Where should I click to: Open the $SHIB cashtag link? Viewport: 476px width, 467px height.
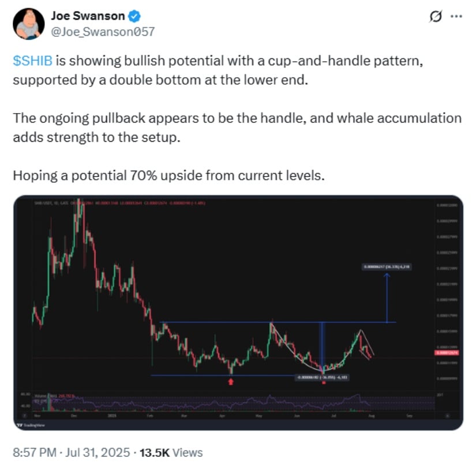point(32,61)
